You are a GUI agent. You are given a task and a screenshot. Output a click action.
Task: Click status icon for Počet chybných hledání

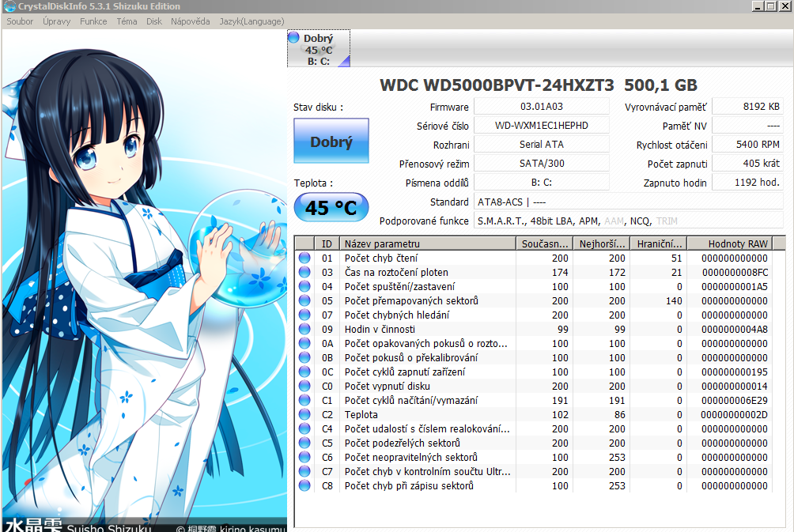(x=304, y=315)
